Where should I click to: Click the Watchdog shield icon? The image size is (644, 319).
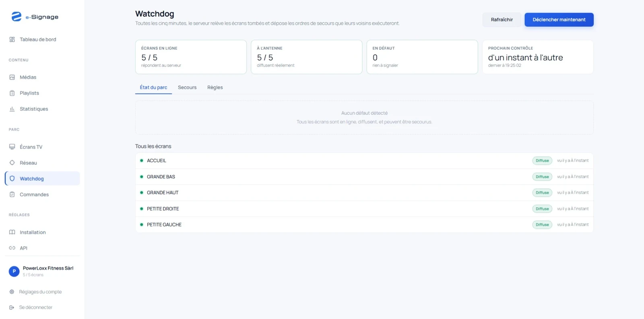click(12, 179)
